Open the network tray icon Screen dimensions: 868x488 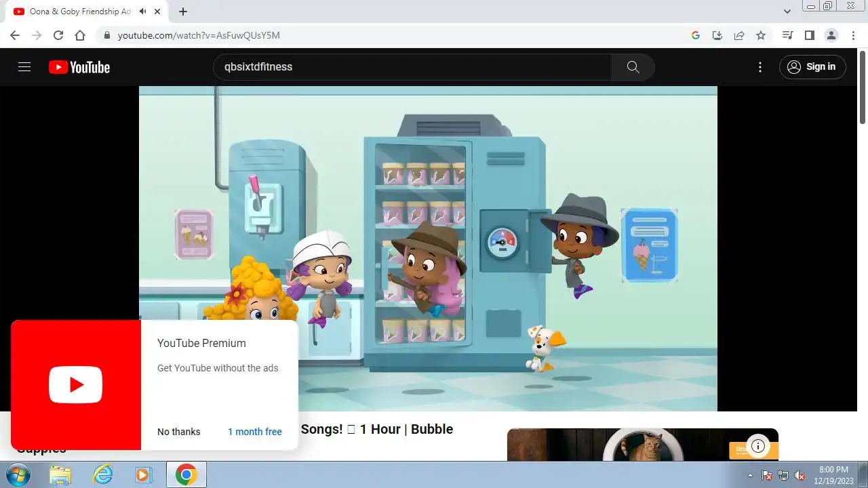783,475
